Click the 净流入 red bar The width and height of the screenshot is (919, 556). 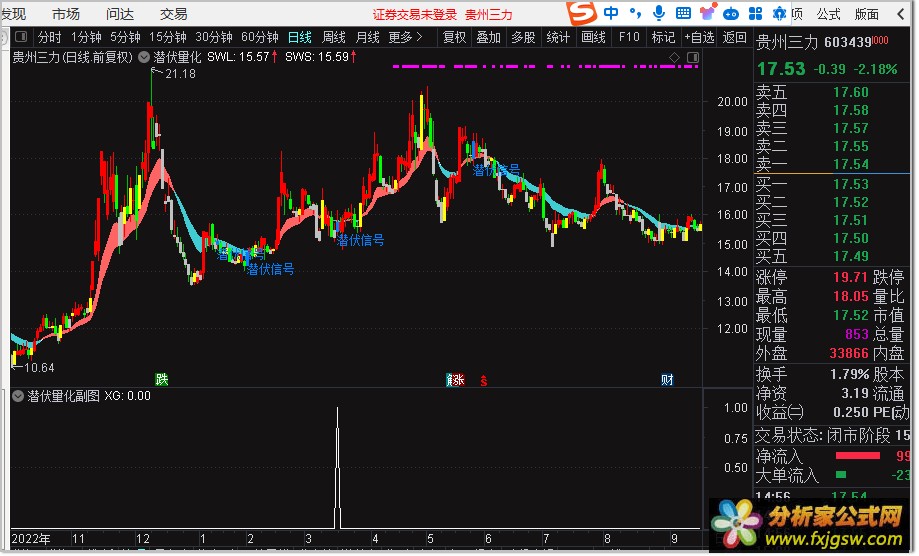click(857, 456)
